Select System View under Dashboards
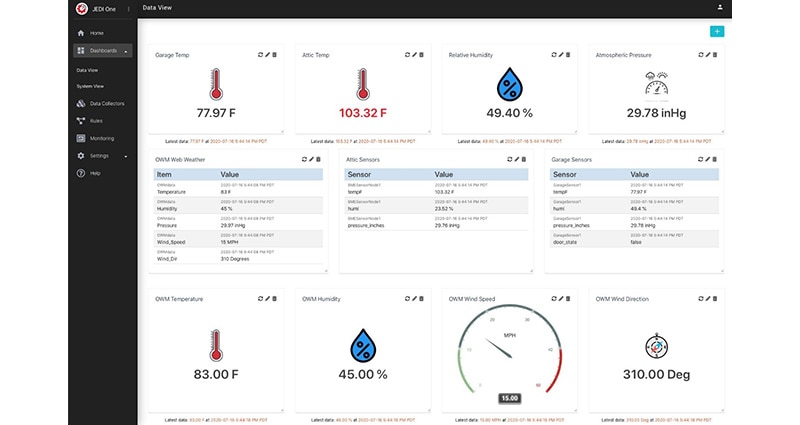Screen dimensions: 800x425 tap(91, 86)
